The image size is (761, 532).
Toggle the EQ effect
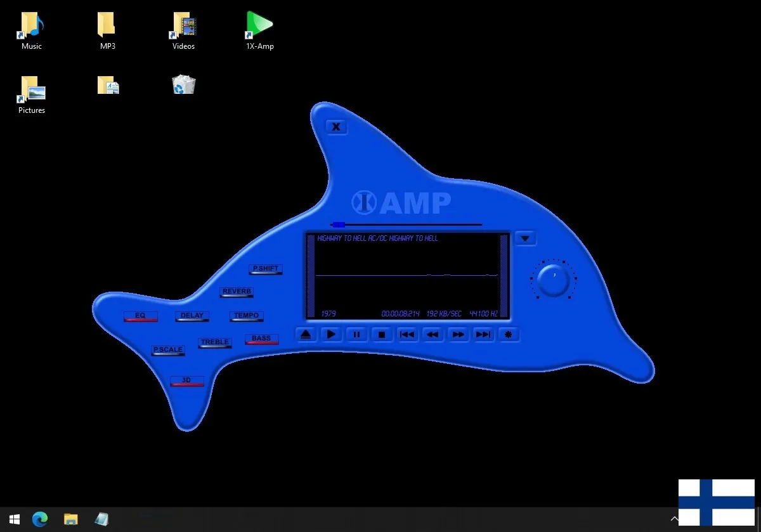140,316
